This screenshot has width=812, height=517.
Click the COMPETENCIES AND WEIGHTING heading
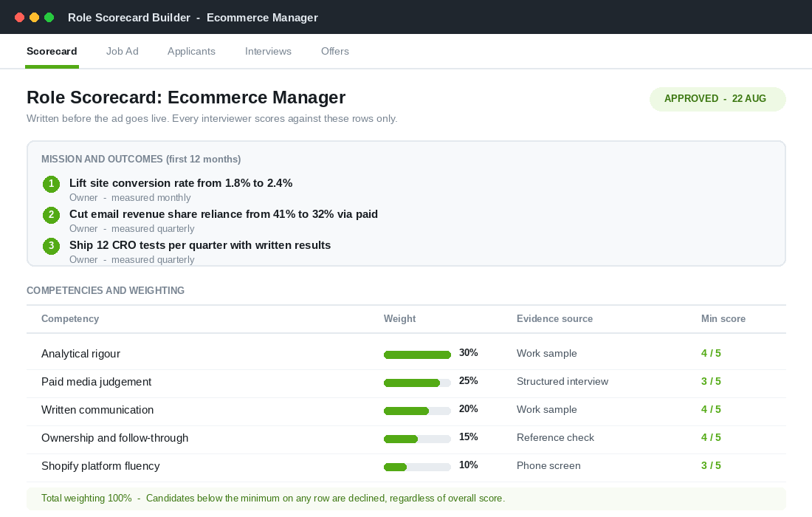106,290
